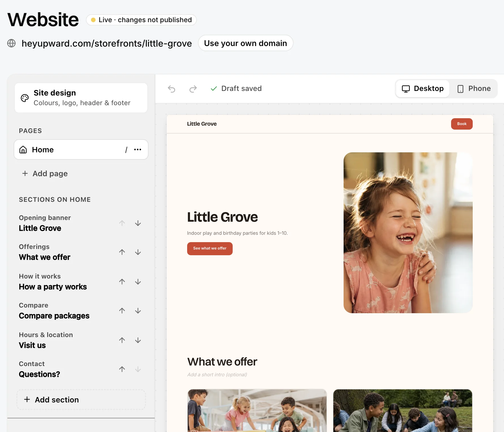Switch preview to Phone view
Image resolution: width=504 pixels, height=432 pixels.
[x=474, y=89]
